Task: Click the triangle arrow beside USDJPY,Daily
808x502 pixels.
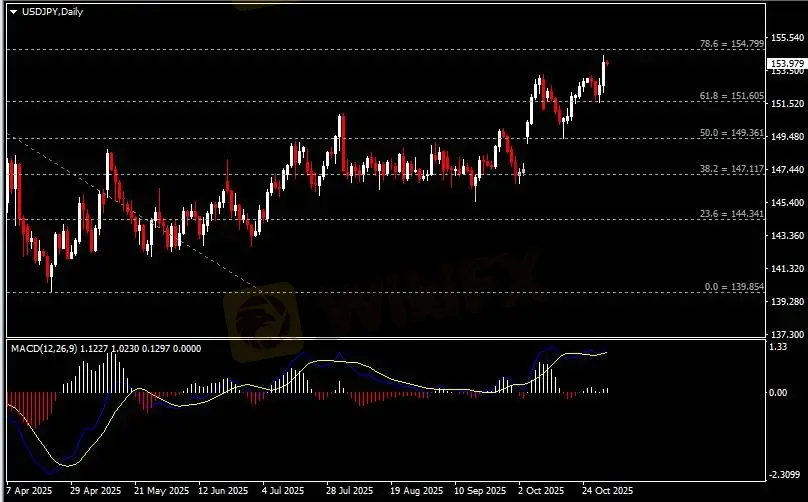Action: [13, 10]
